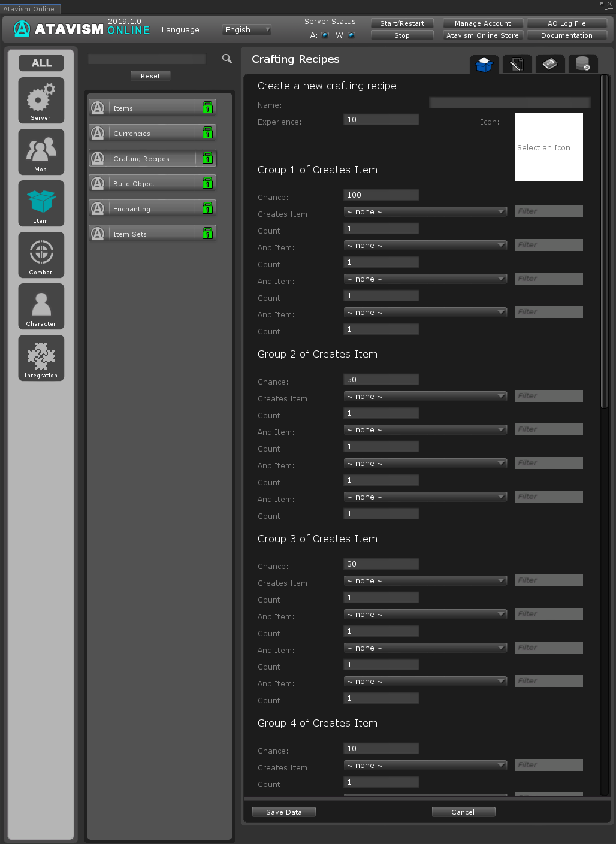
Task: Click the search magnifier icon
Action: (x=227, y=59)
